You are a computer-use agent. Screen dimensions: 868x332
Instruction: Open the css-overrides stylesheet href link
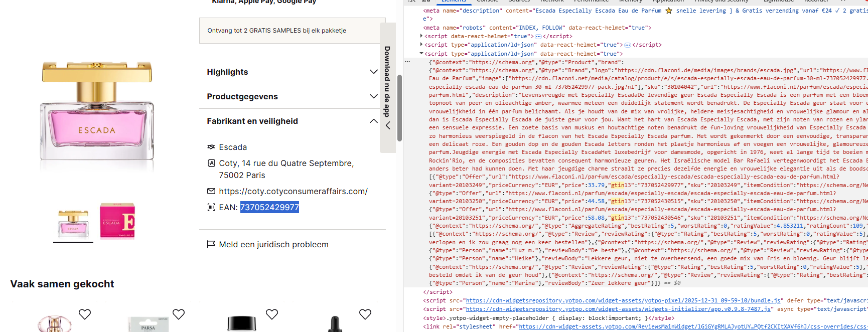(x=693, y=326)
